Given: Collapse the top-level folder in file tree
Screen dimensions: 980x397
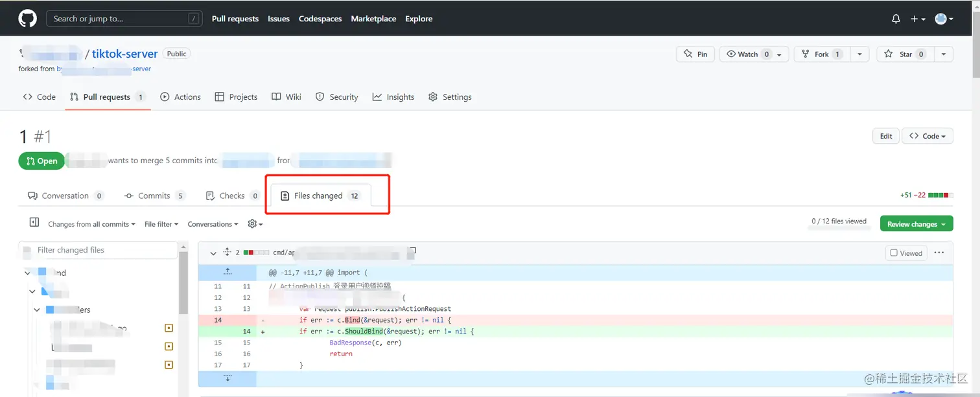Looking at the screenshot, I should [x=28, y=273].
